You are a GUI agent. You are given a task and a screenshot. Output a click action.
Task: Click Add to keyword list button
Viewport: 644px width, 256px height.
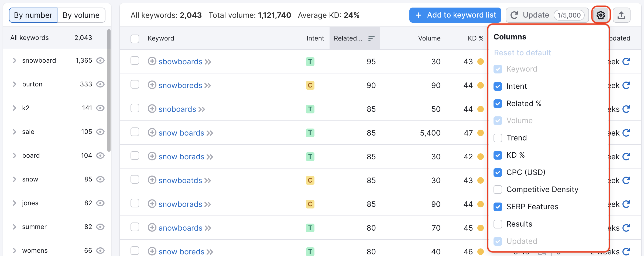pos(455,15)
